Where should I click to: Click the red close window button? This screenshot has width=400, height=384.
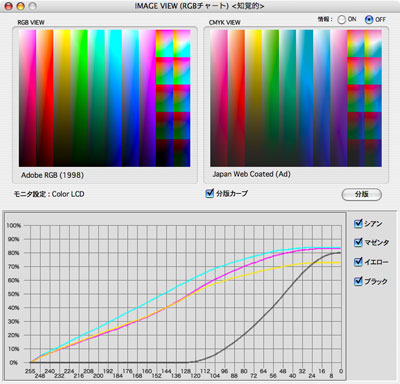9,6
